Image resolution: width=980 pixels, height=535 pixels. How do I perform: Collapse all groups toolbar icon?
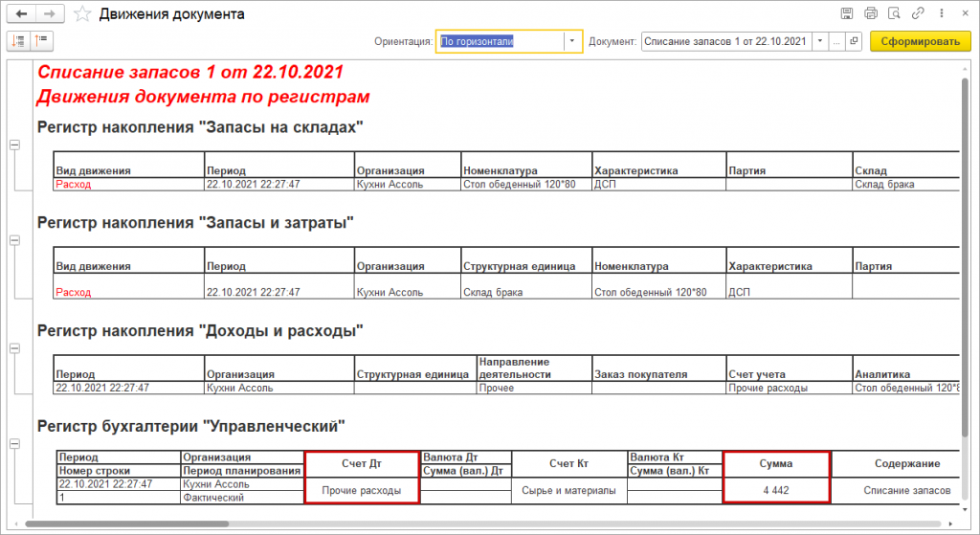click(x=42, y=40)
